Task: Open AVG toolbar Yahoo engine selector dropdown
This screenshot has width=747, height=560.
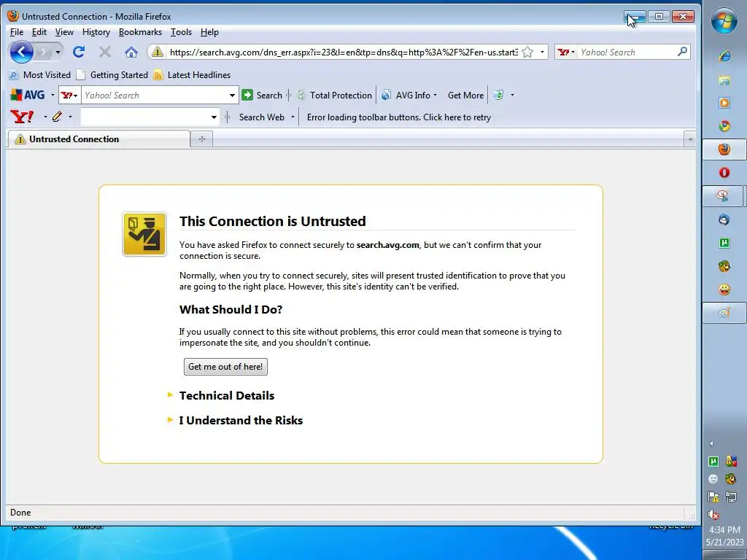Action: point(69,96)
